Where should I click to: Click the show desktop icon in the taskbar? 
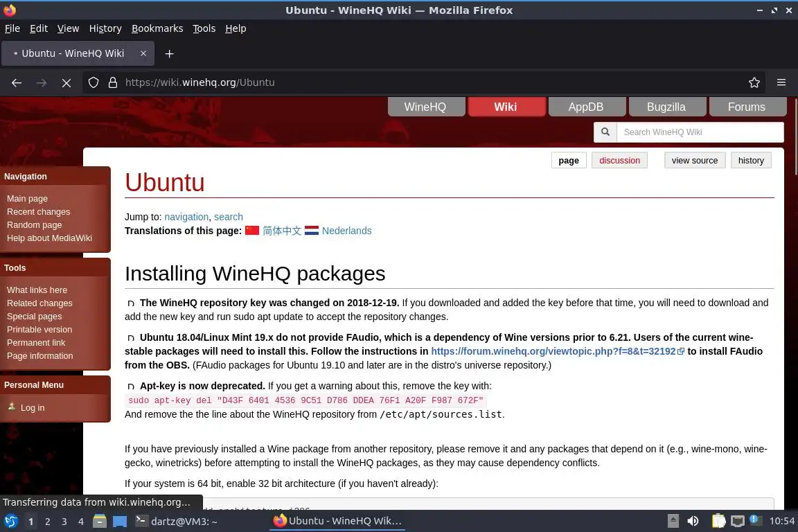pos(120,522)
